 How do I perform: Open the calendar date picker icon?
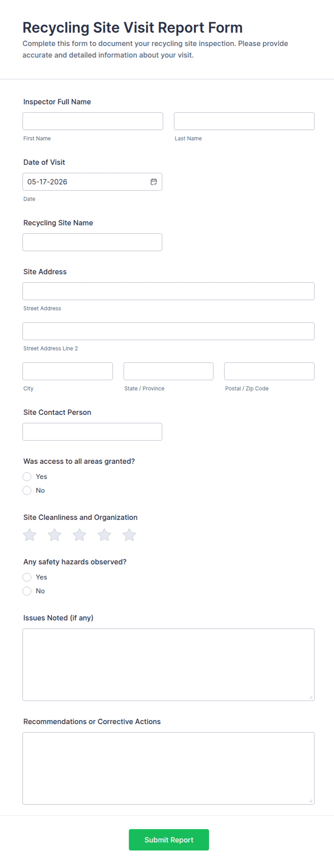pos(154,182)
